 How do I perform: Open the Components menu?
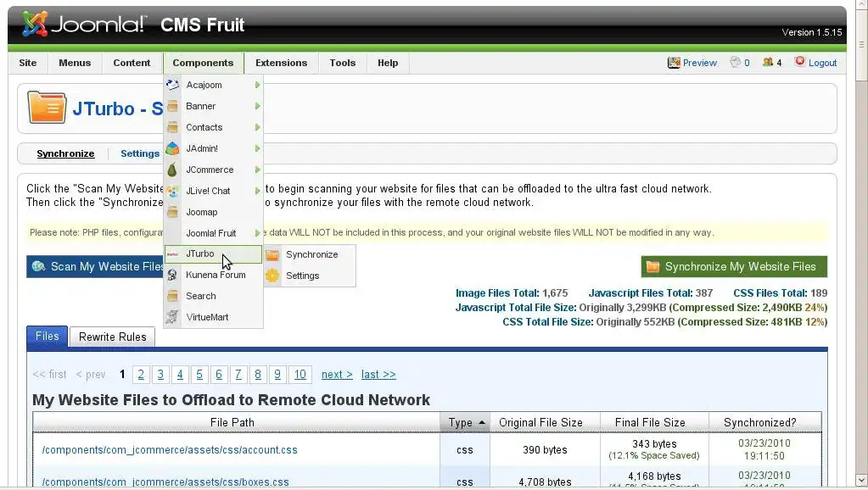203,63
